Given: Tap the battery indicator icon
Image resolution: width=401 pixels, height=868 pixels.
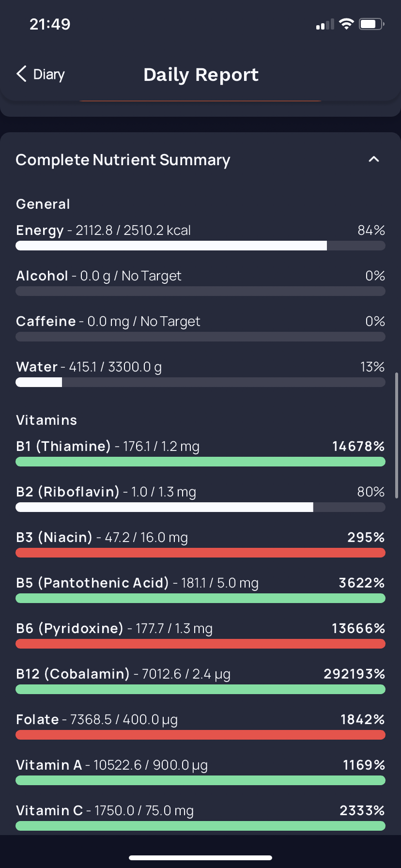Looking at the screenshot, I should point(371,24).
